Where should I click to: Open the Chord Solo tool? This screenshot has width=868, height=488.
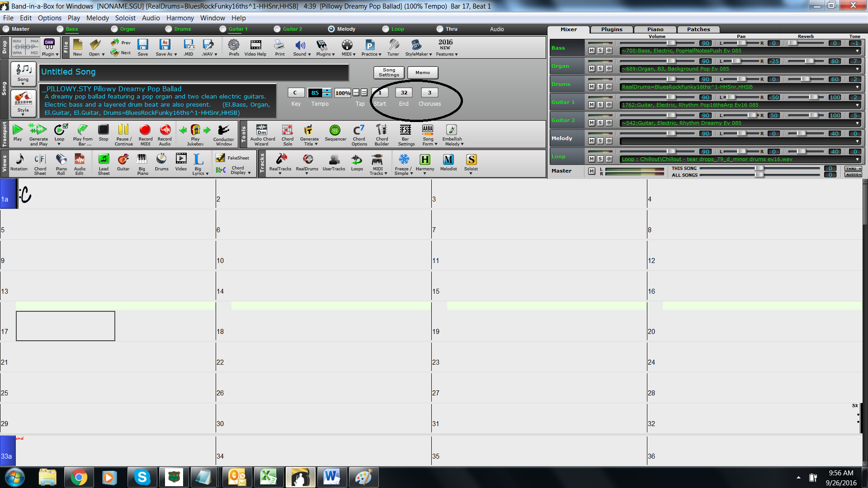[288, 135]
